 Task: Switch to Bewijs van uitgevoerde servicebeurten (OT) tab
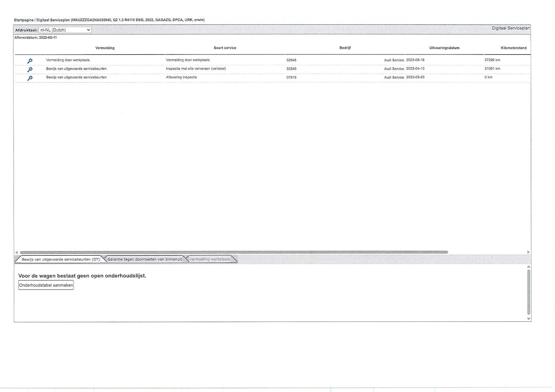click(60, 259)
